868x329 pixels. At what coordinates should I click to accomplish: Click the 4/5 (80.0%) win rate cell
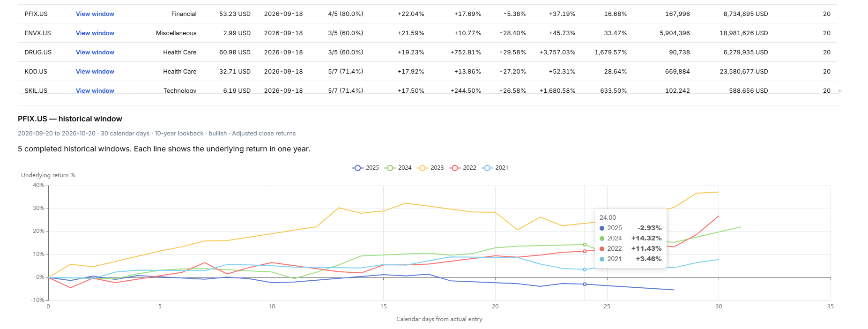pos(346,14)
